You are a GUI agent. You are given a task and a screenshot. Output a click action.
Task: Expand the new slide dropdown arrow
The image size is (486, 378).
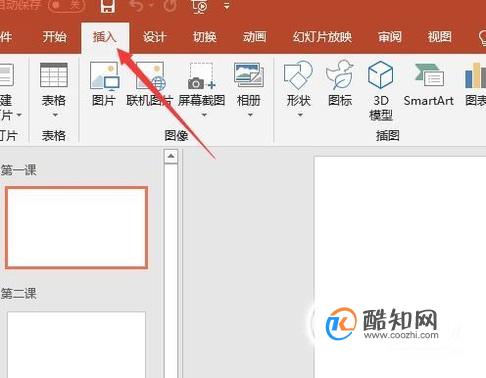coord(19,115)
